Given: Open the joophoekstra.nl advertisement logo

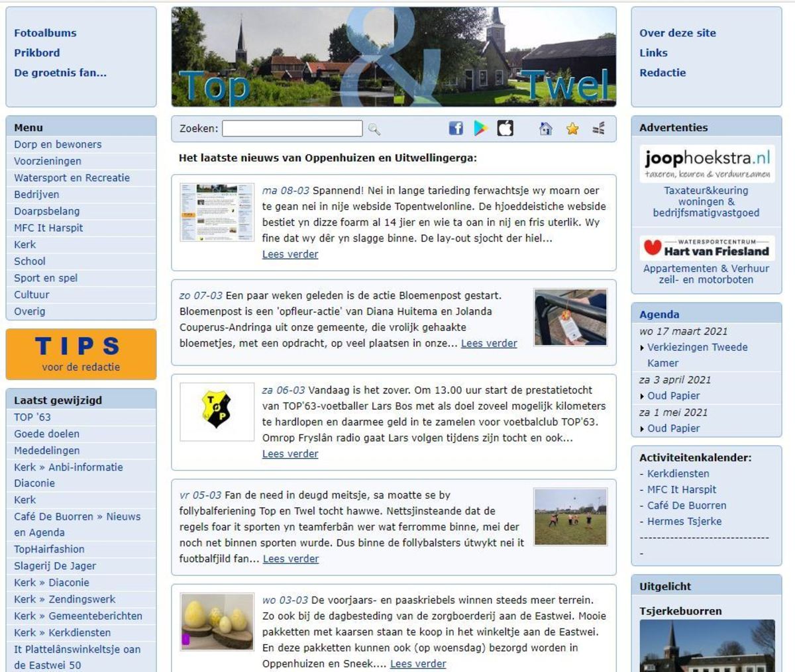Looking at the screenshot, I should point(707,164).
